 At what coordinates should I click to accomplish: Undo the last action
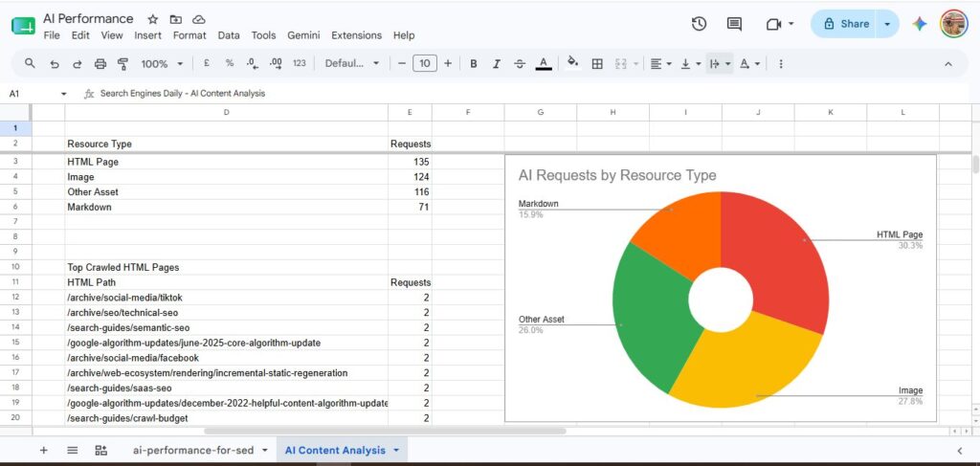click(55, 64)
